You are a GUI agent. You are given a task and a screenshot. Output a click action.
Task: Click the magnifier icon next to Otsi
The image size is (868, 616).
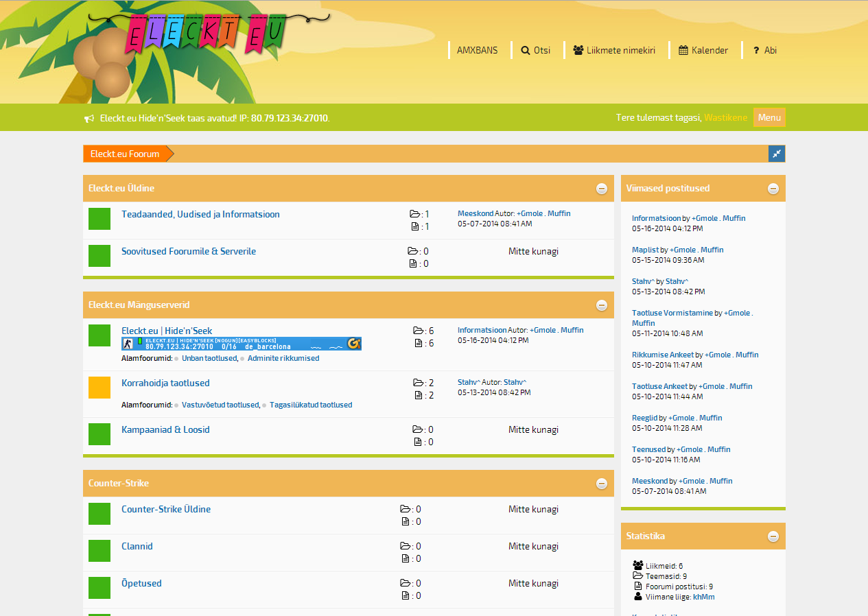pyautogui.click(x=526, y=50)
